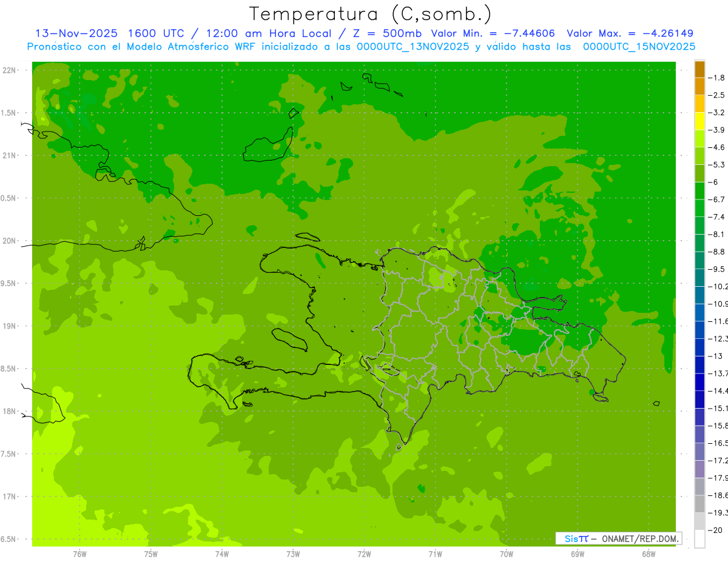This screenshot has width=728, height=562.
Task: Click the 74W longitude axis label
Action: [222, 554]
